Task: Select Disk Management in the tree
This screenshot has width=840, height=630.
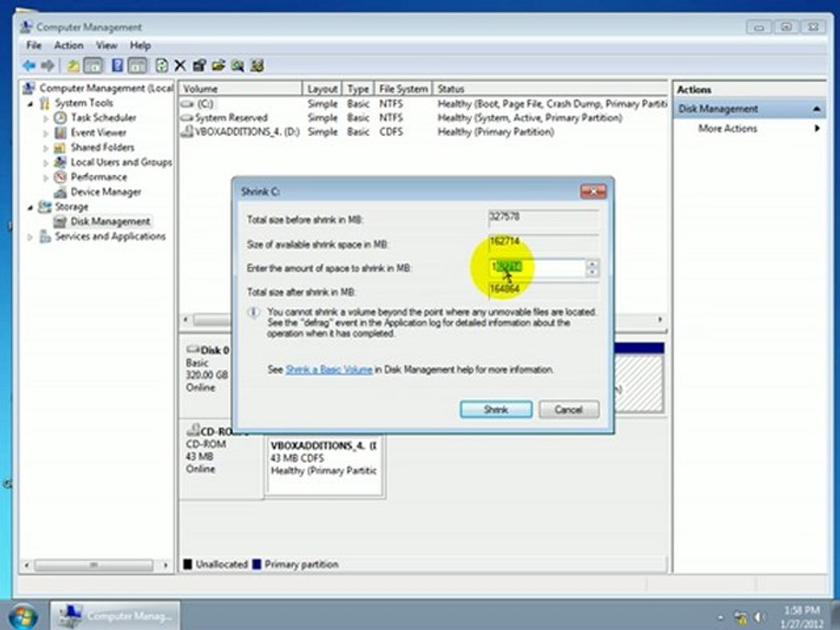Action: pos(110,221)
